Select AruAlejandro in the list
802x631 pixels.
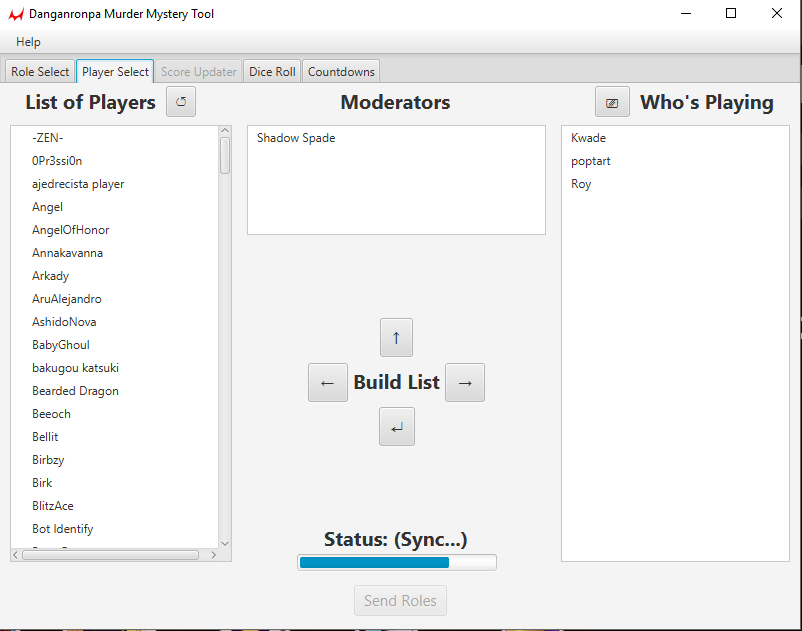pos(115,299)
